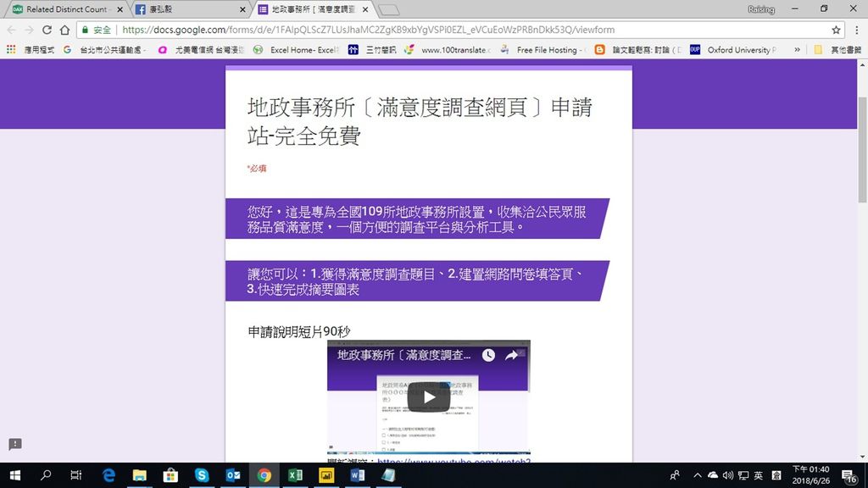Close the Facebook 康弘毅 tab
868x488 pixels.
coord(242,9)
